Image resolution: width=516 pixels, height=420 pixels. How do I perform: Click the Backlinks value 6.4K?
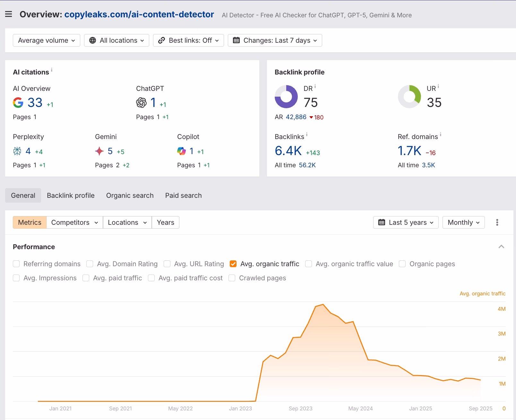pyautogui.click(x=288, y=151)
